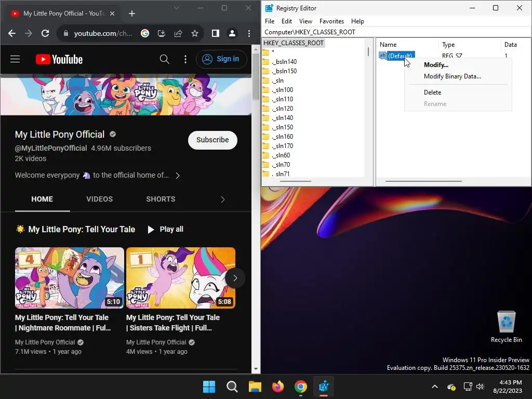The width and height of the screenshot is (532, 399).
Task: Open Nightmare Roommate video title link
Action: click(63, 323)
